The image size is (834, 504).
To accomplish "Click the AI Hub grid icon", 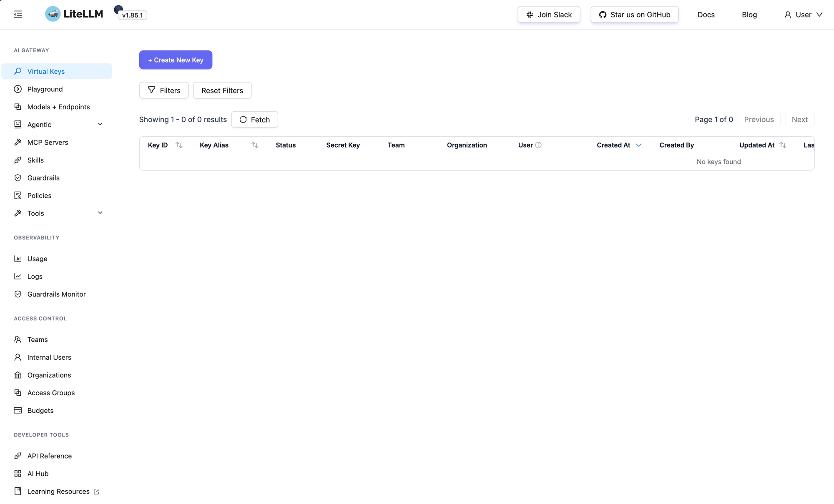I will click(18, 474).
